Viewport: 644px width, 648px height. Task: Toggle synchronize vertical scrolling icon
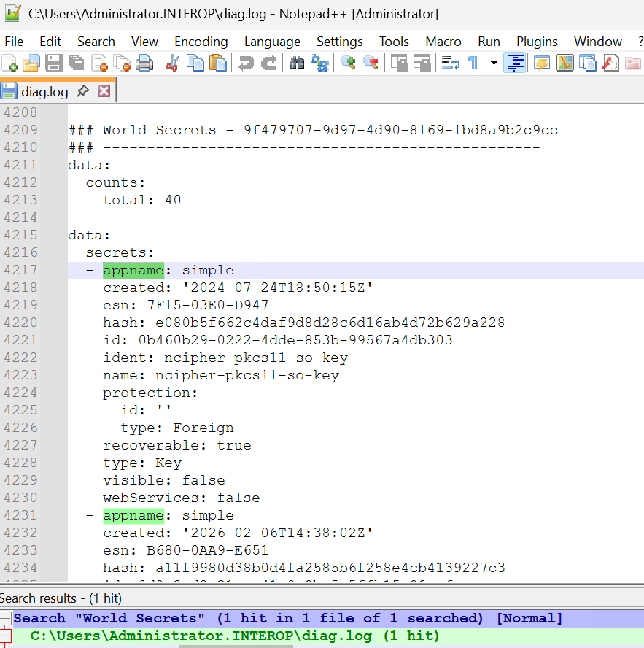click(400, 63)
